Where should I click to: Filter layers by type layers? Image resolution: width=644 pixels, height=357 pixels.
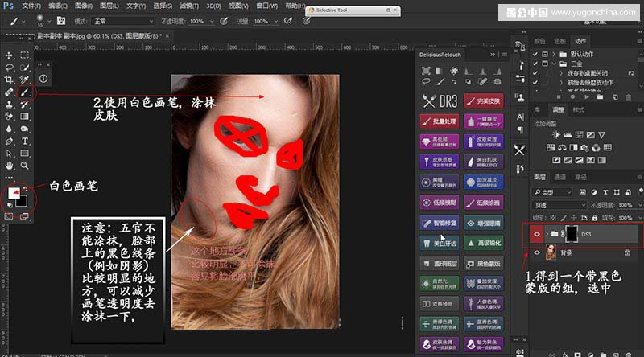click(605, 192)
